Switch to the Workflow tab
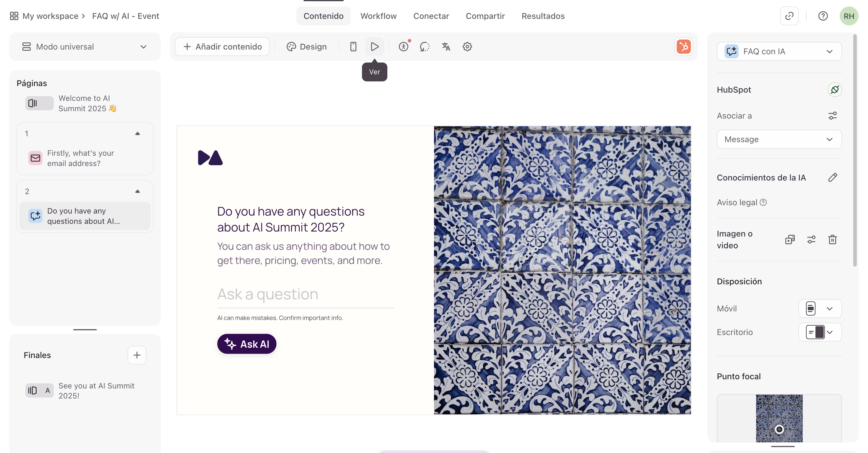 tap(378, 16)
